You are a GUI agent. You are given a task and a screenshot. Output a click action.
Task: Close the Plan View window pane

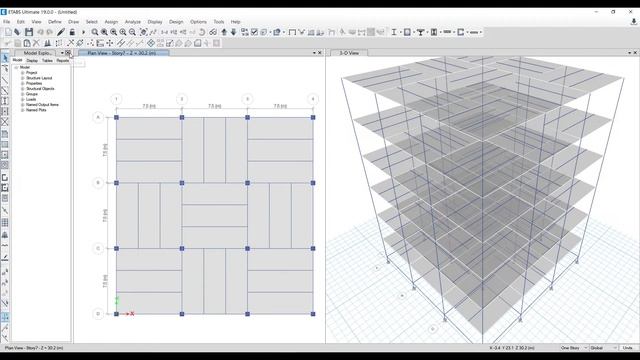[320, 53]
